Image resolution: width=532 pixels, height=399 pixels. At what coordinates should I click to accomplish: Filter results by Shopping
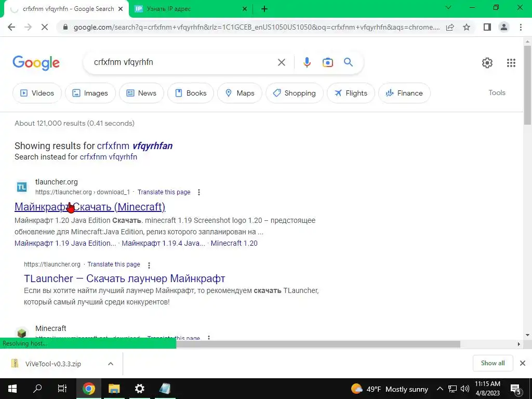tap(295, 93)
